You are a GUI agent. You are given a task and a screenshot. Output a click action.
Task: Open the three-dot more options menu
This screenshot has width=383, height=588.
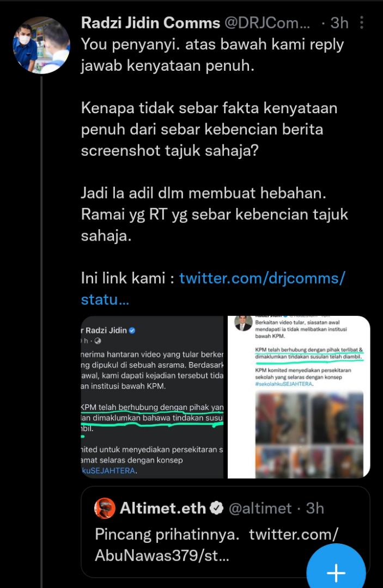click(x=362, y=23)
